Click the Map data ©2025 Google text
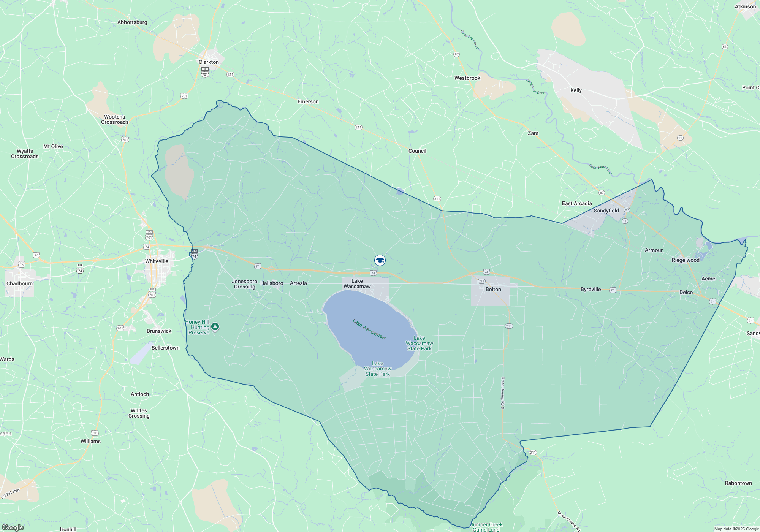 pos(736,529)
